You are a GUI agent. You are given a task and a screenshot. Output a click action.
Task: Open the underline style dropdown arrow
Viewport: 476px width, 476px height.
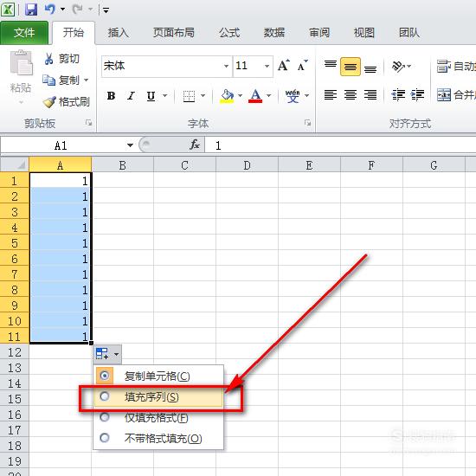click(164, 96)
